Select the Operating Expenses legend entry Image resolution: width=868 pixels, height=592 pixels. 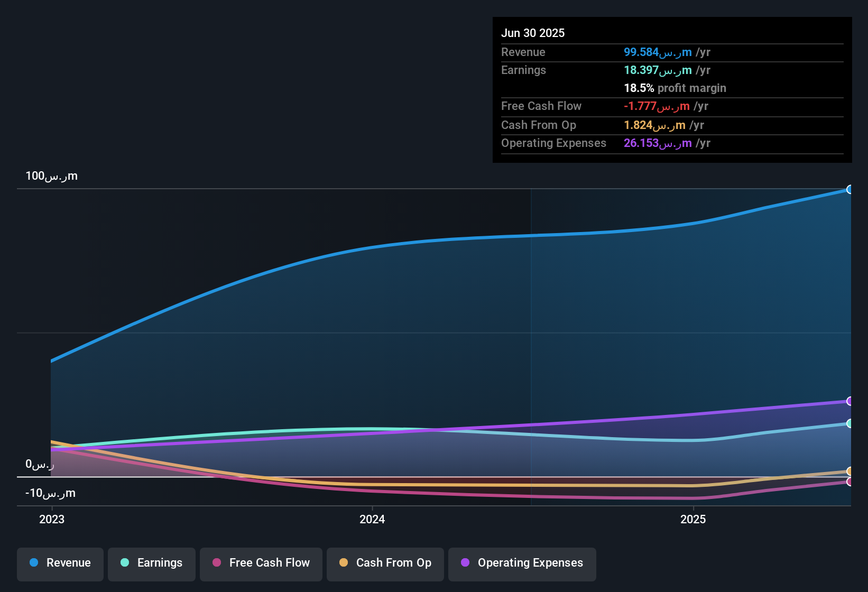click(522, 563)
